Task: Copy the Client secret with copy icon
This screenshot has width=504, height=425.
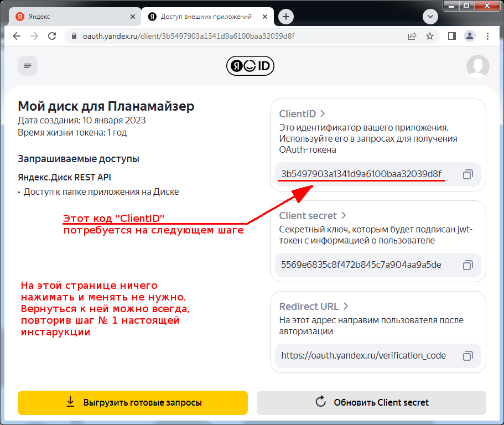Action: pos(467,265)
